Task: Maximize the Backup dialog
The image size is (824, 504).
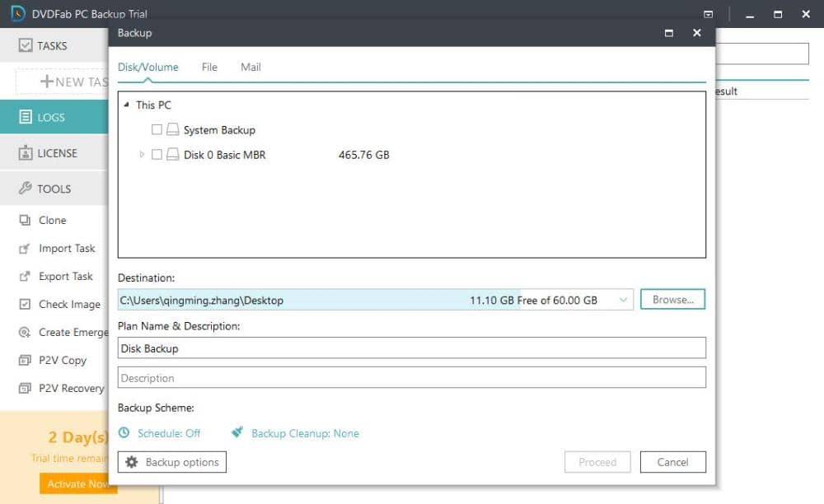Action: (669, 33)
